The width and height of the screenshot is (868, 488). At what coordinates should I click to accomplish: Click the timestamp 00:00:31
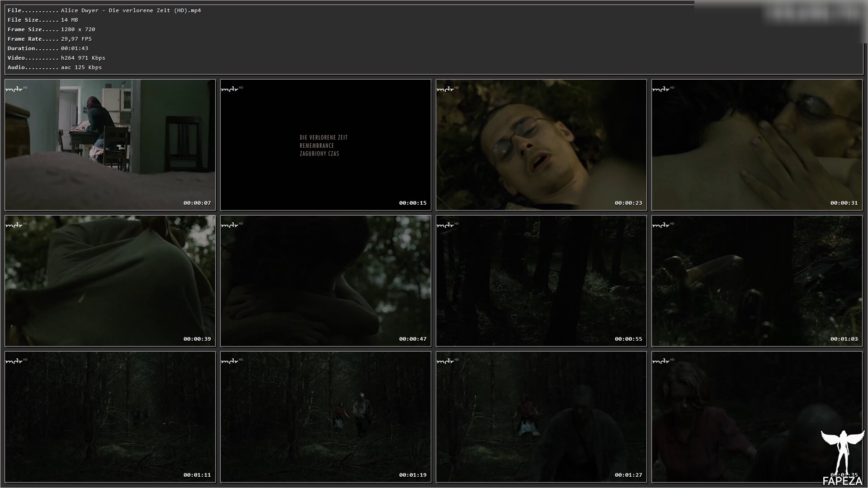[x=844, y=203]
